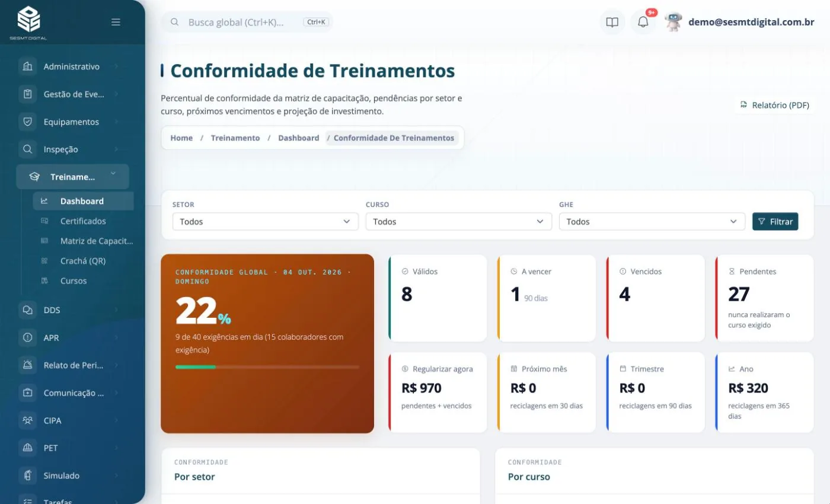
Task: Click the Dashboard chart icon in submenu
Action: [44, 201]
